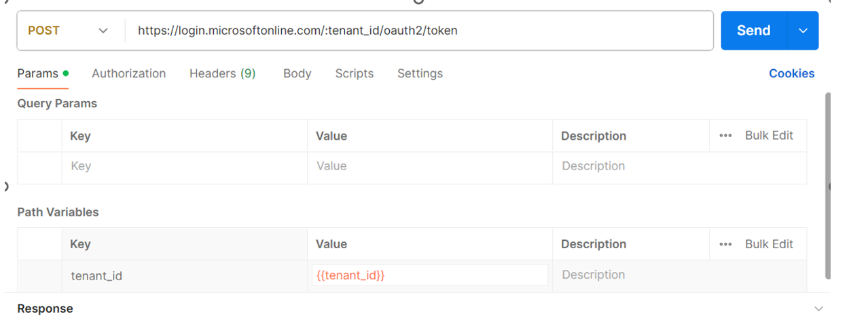868x331 pixels.
Task: Click the Query Params heading
Action: pyautogui.click(x=57, y=104)
